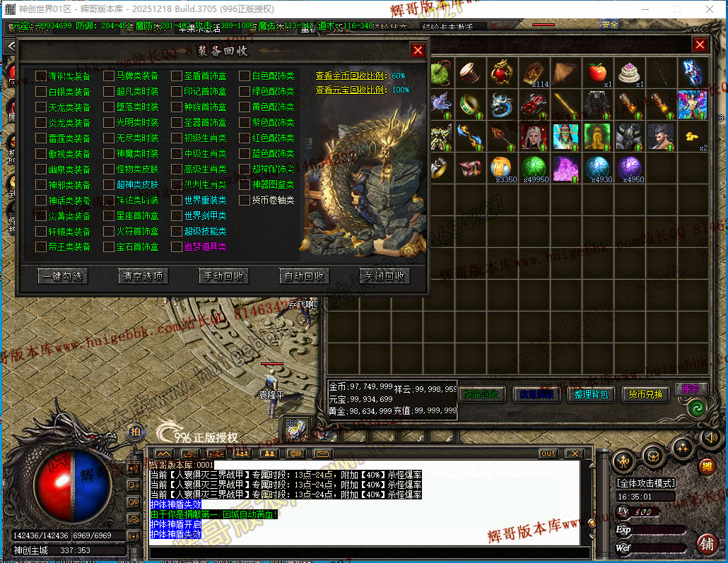
Task: Tick the 白银类装备 checkbox
Action: 41,92
